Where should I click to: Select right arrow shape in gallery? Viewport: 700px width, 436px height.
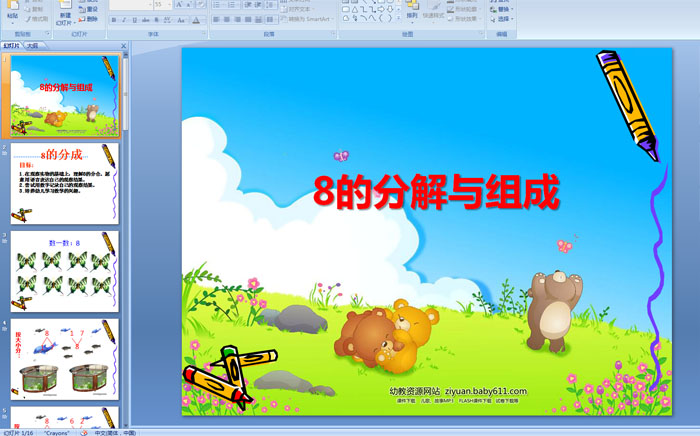[381, 9]
